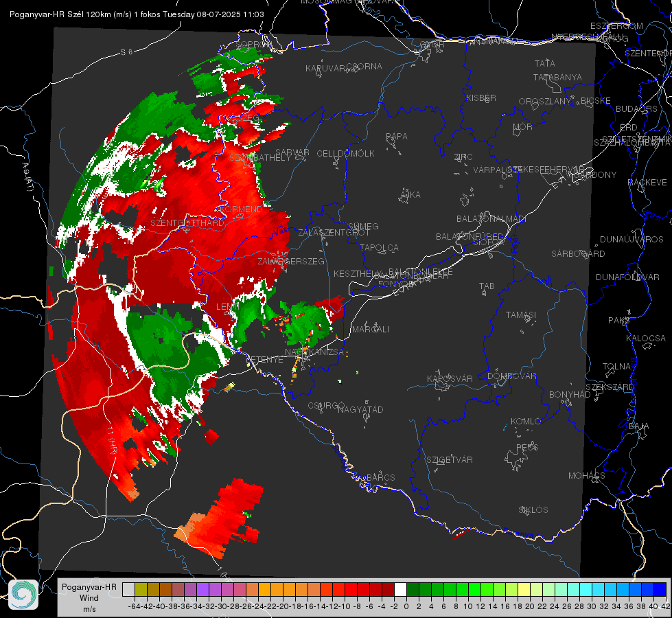Click the ZALAEGERSZEG city label
The height and width of the screenshot is (618, 672).
(291, 261)
